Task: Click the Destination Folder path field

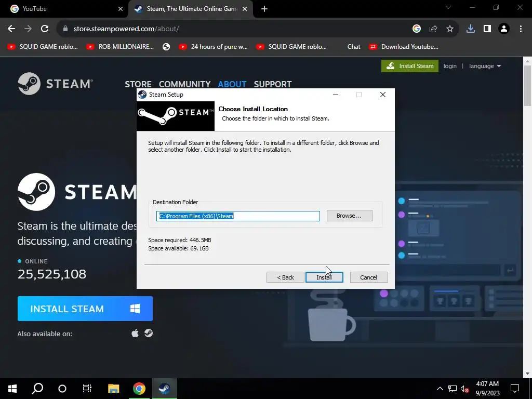Action: coord(238,216)
